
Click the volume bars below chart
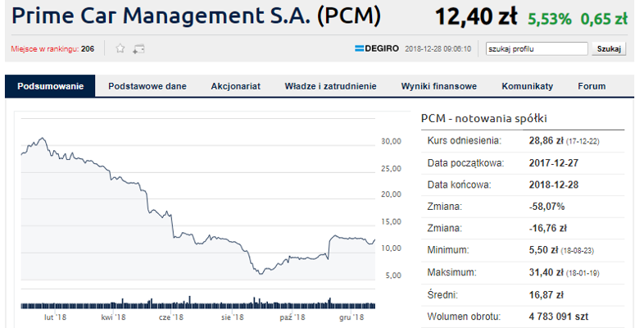tap(198, 303)
